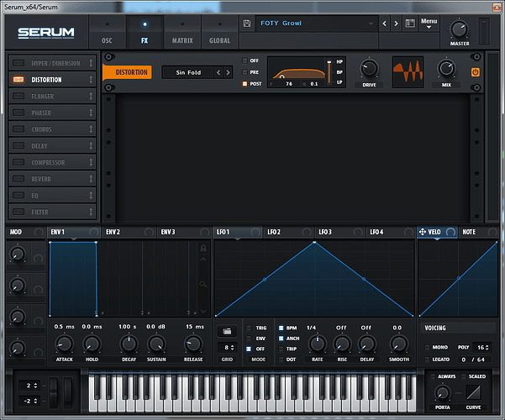Select the Compressor effect module
This screenshot has width=505, height=420.
(x=52, y=162)
